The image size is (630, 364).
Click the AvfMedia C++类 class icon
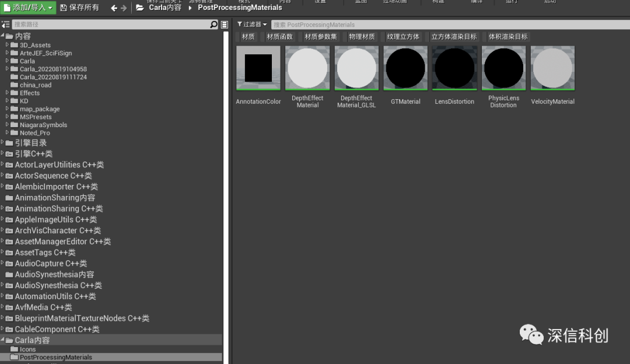(9, 307)
